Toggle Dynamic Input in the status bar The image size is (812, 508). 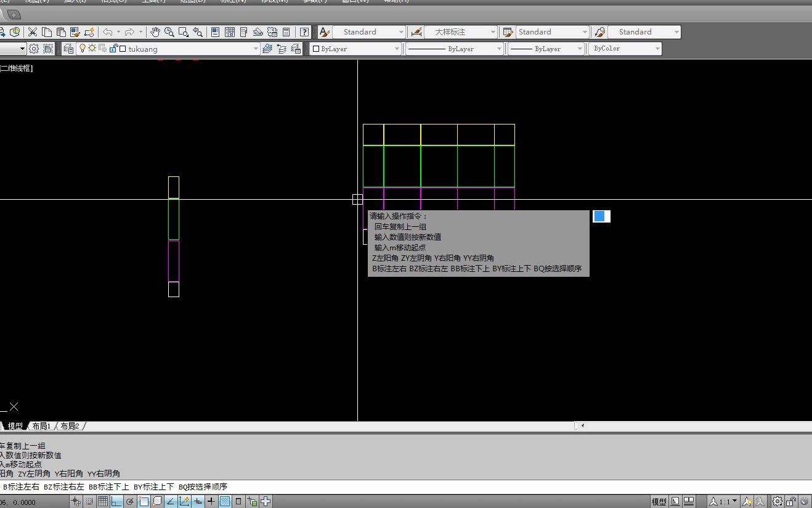point(197,501)
